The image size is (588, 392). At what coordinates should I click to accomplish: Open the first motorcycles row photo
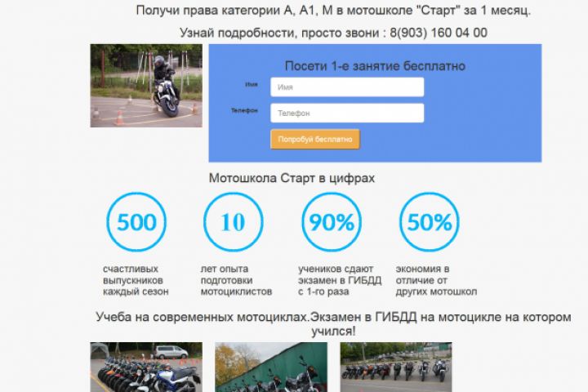tap(146, 367)
